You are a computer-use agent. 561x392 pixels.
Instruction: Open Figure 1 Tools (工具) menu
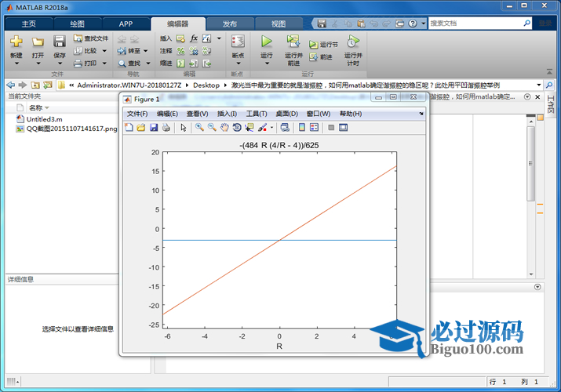click(x=256, y=114)
